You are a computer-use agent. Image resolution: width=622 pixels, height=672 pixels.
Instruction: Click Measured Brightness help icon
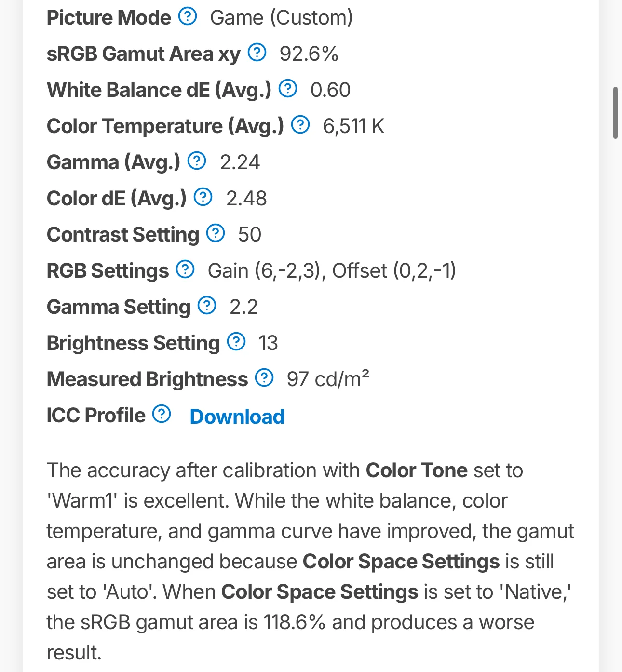[x=264, y=378]
